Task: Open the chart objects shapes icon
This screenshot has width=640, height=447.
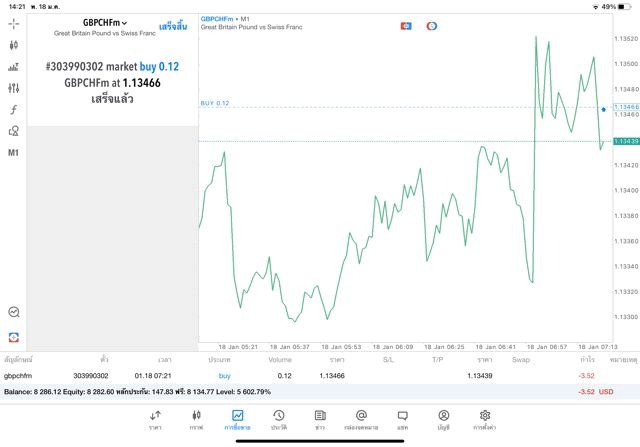Action: pyautogui.click(x=13, y=131)
